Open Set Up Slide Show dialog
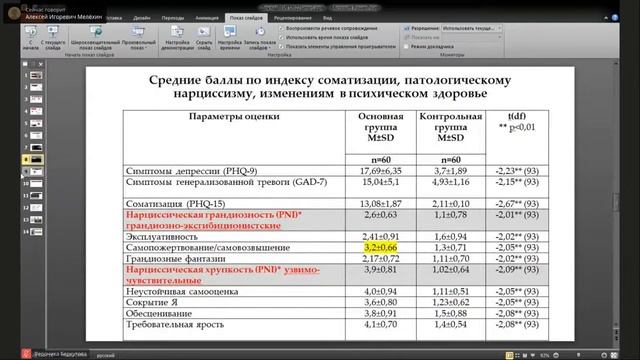Screen dimensions: 640x360 177,38
